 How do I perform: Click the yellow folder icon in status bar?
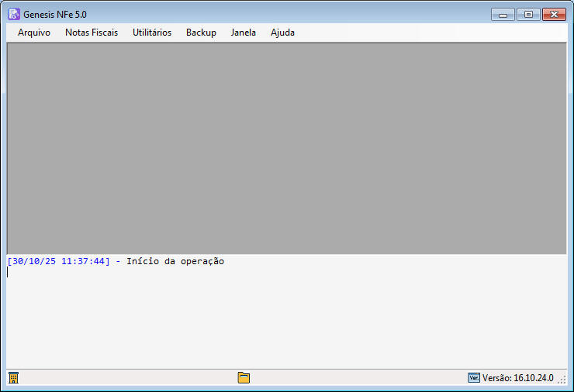click(x=244, y=378)
